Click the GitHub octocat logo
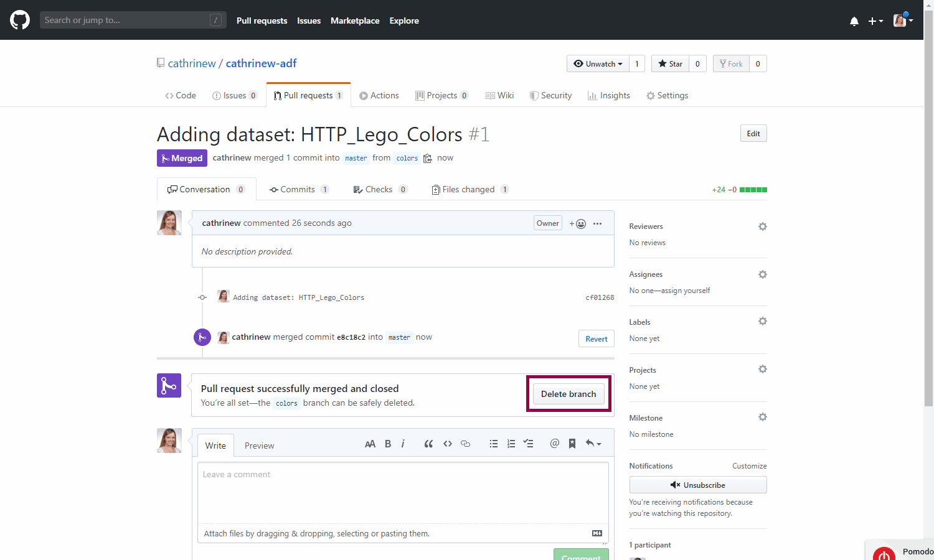Image resolution: width=934 pixels, height=560 pixels. (x=20, y=20)
